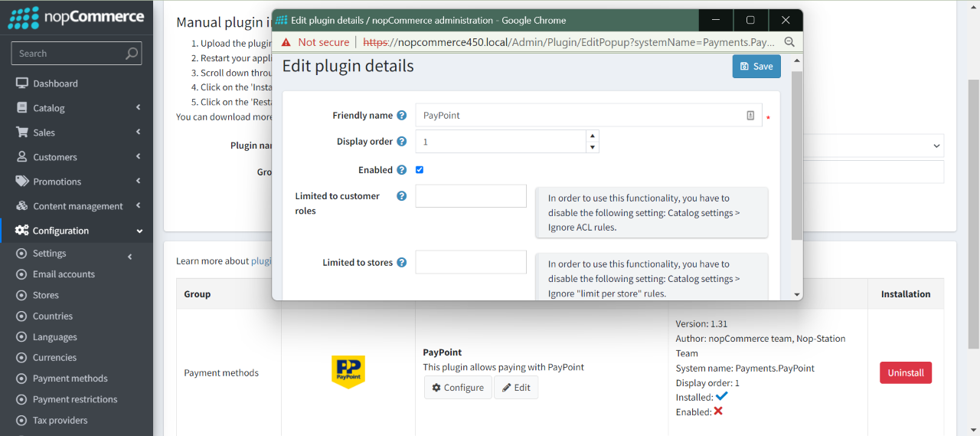Collapse the Configuration menu chevron
Image resolution: width=980 pixels, height=436 pixels.
point(139,231)
